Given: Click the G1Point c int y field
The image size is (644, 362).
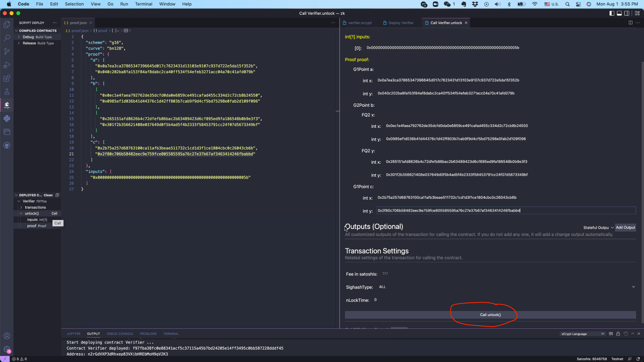Looking at the screenshot, I should (506, 211).
